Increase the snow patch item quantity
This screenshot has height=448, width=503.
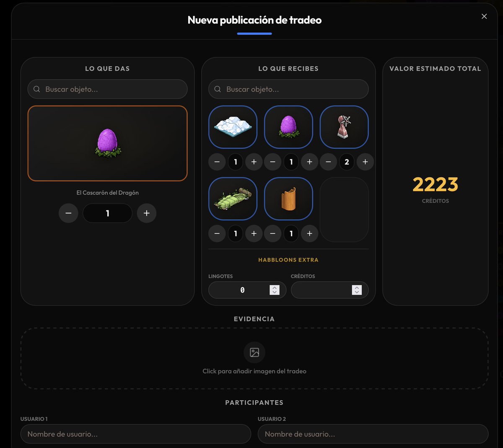(x=254, y=162)
